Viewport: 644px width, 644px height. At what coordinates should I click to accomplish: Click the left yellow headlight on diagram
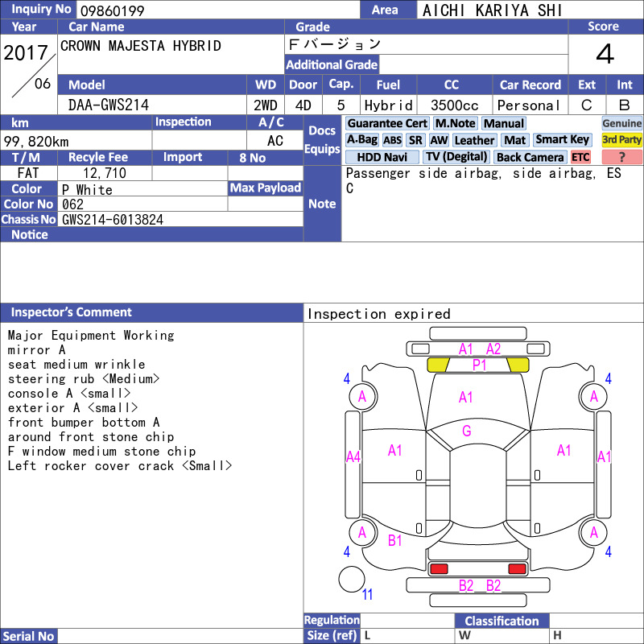[438, 365]
